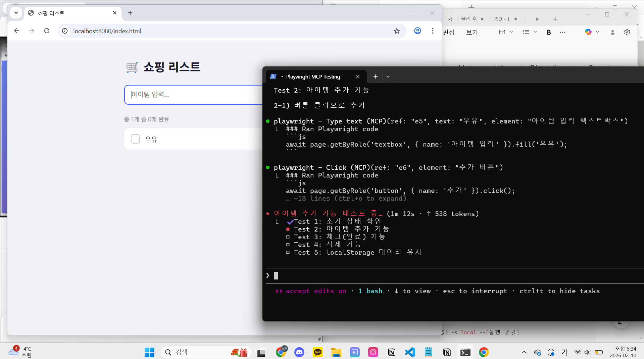
Task: Click the Chrome forward arrow
Action: coord(32,31)
